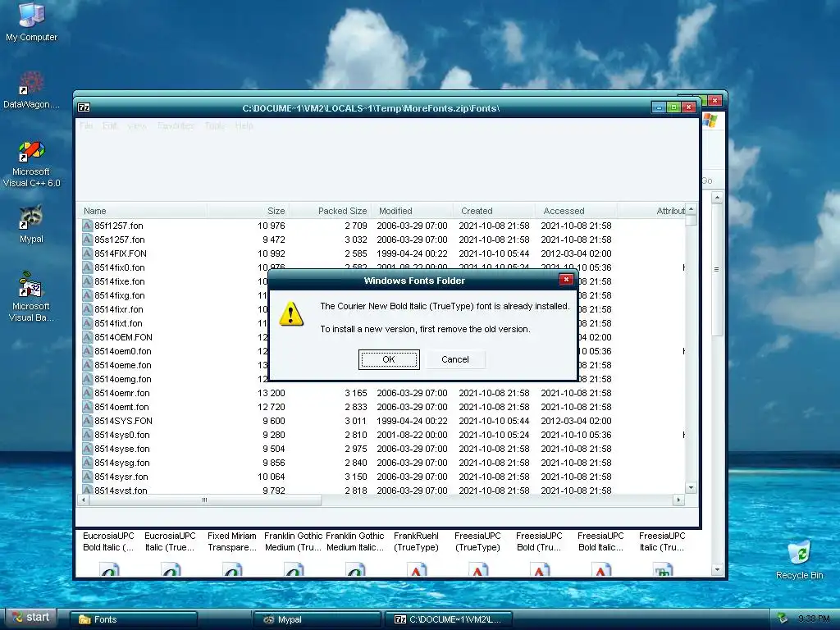Click the 7-Zip list scroll up arrow
The height and width of the screenshot is (630, 840).
(x=691, y=209)
